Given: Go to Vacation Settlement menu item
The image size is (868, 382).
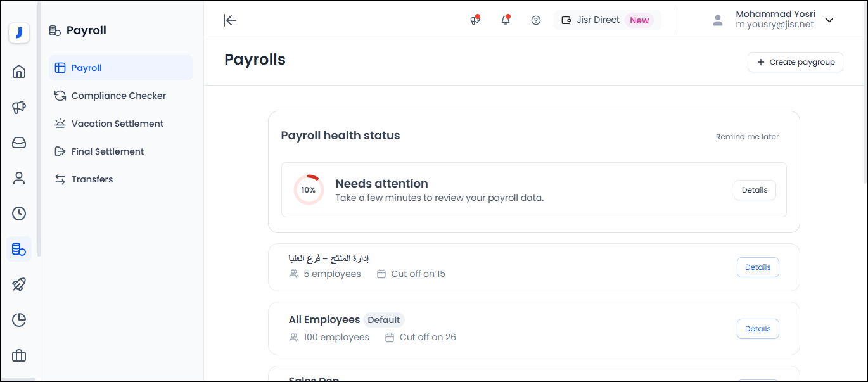Looking at the screenshot, I should 117,124.
